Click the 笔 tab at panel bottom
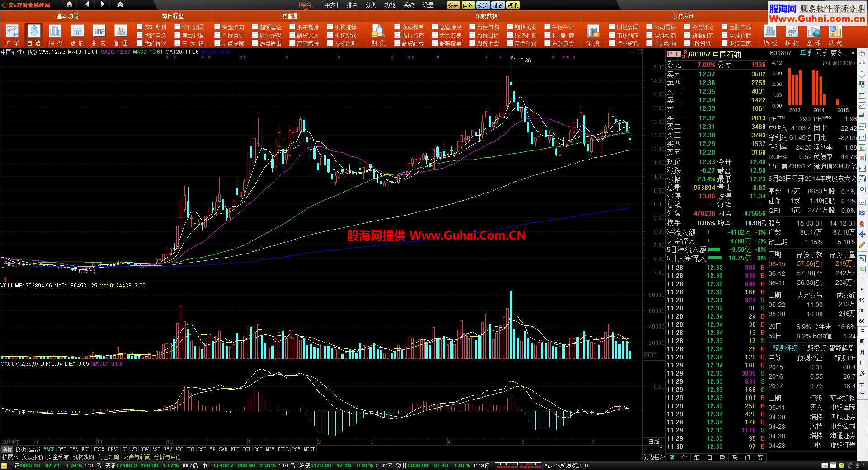The height and width of the screenshot is (470, 868). click(672, 457)
